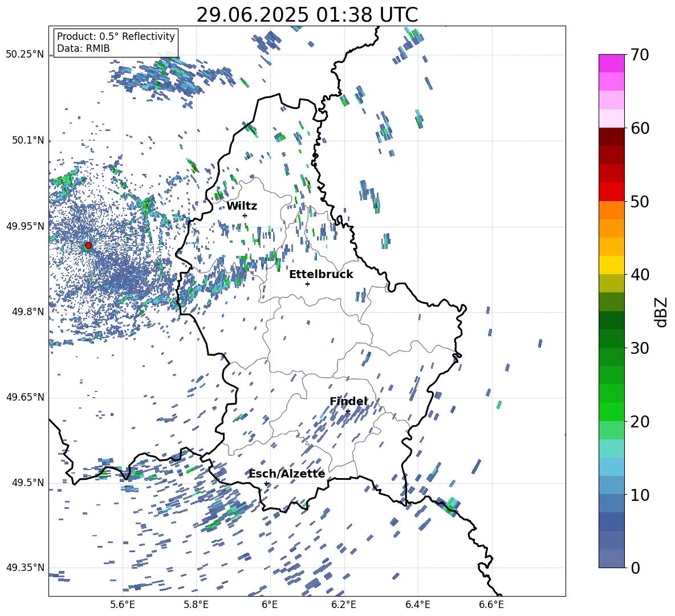The height and width of the screenshot is (616, 675).
Task: Click the dBZ colorbar label
Action: point(662,312)
